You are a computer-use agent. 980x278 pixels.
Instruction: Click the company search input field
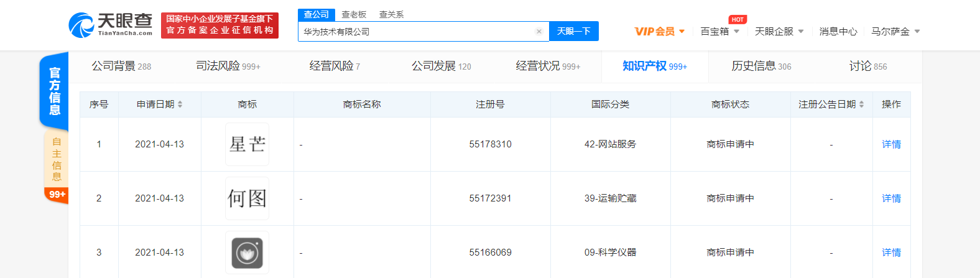point(417,32)
